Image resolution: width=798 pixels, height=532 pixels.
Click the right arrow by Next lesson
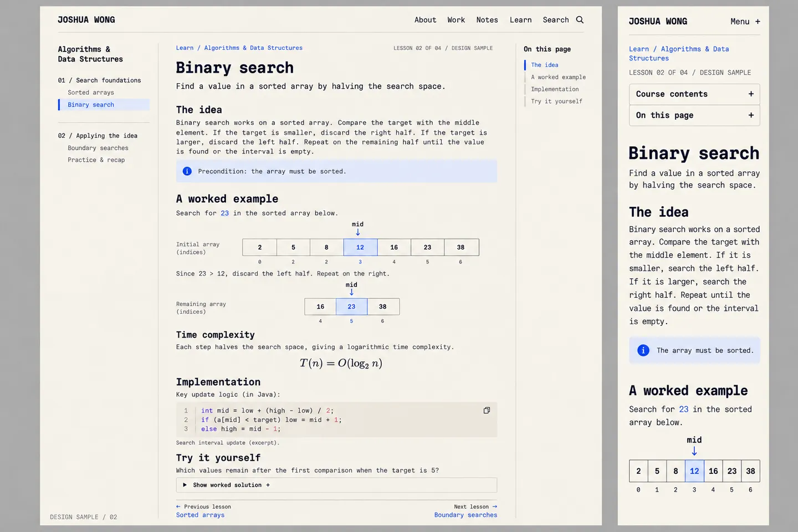495,507
